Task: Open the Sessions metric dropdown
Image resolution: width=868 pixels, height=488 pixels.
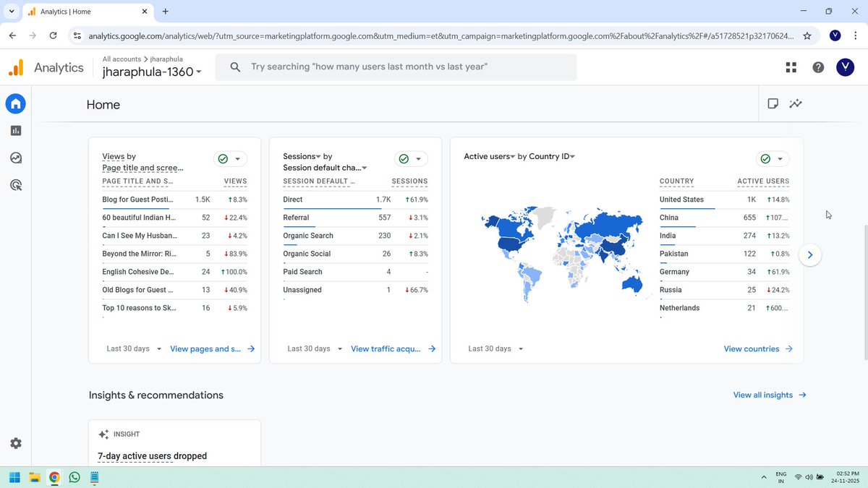Action: (x=302, y=156)
